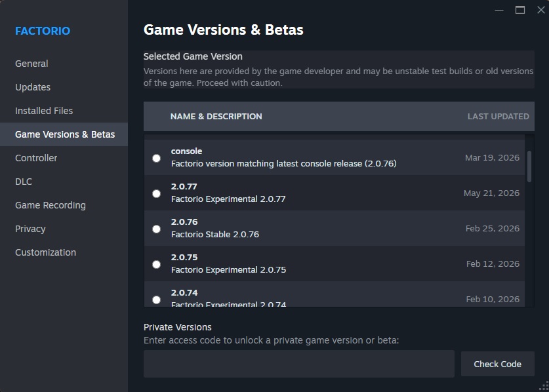Click the bold '2.0.74' version name

[x=184, y=292]
